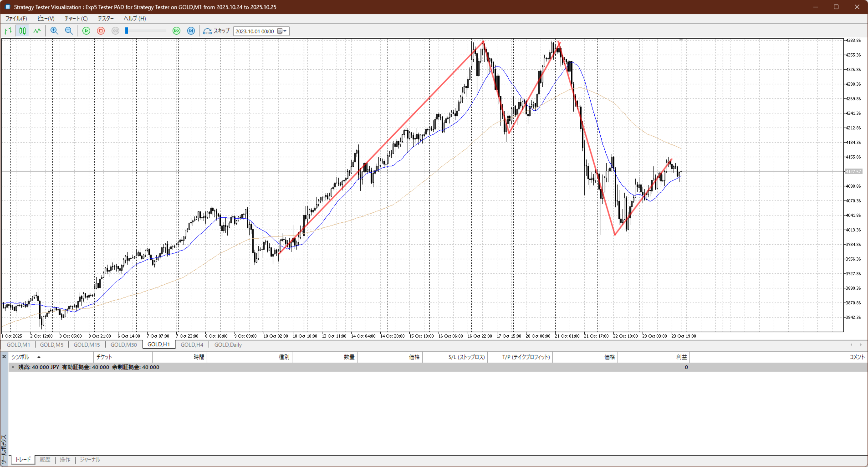The image size is (868, 467).
Task: Adjust the playback speed slider
Action: 127,31
